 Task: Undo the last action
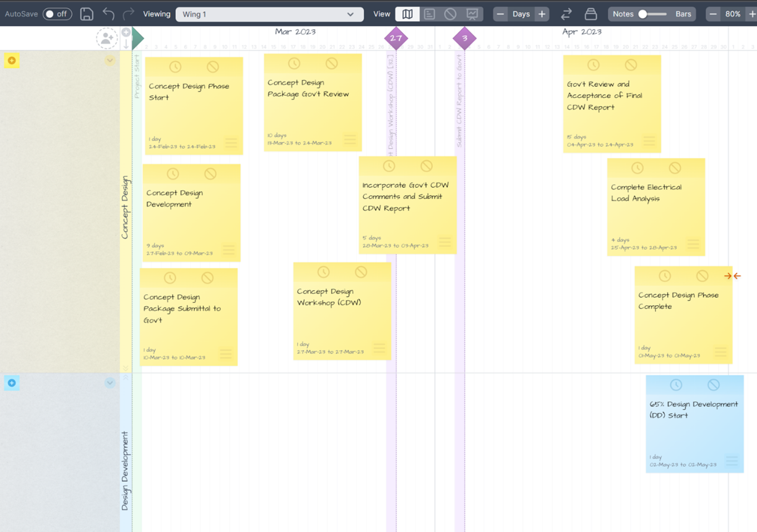[109, 13]
